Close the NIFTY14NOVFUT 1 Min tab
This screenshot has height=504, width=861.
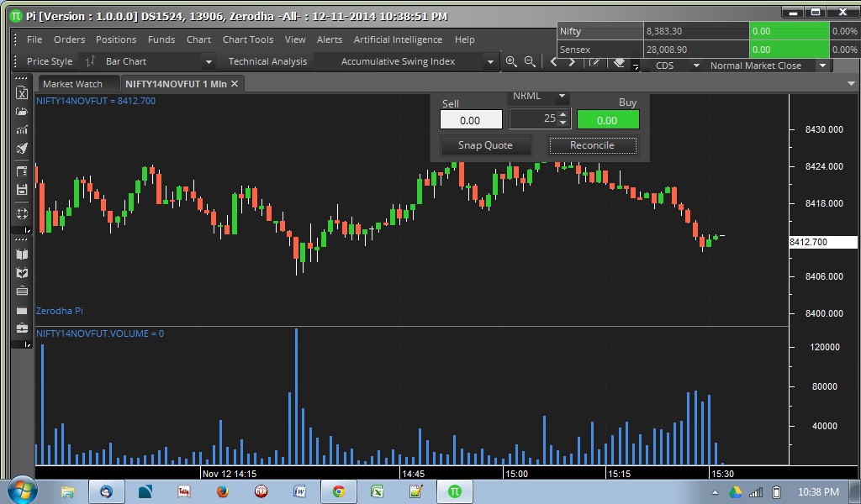point(235,83)
